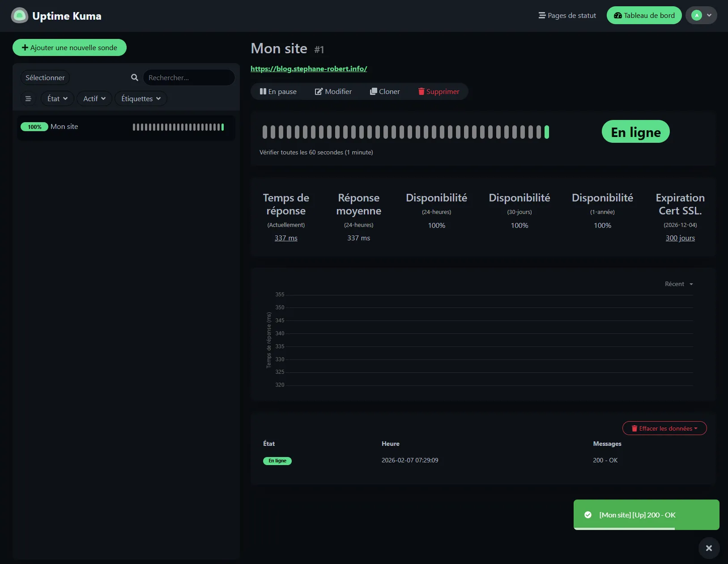Go to Tableau de bord
This screenshot has width=728, height=564.
coord(644,15)
